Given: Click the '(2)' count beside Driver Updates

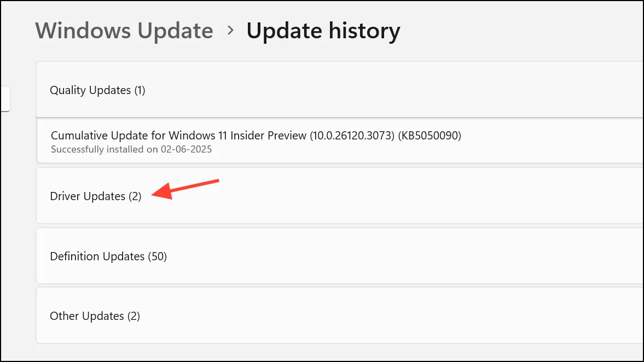Looking at the screenshot, I should point(135,196).
